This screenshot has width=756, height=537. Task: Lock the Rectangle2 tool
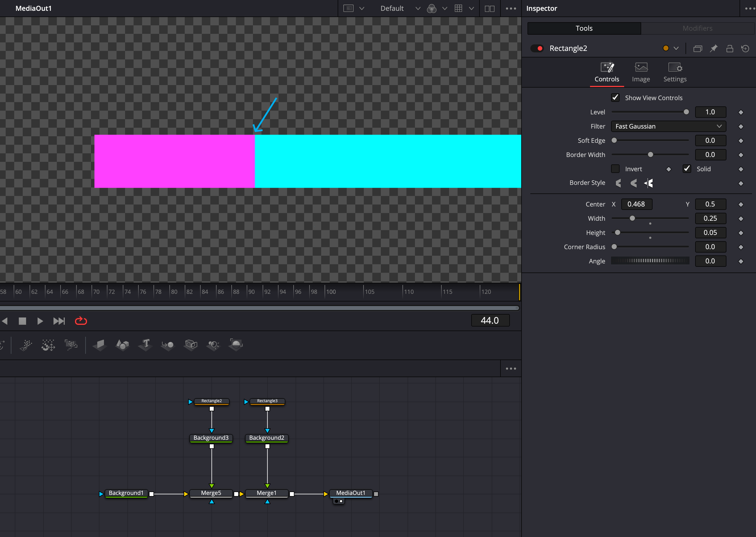point(730,49)
